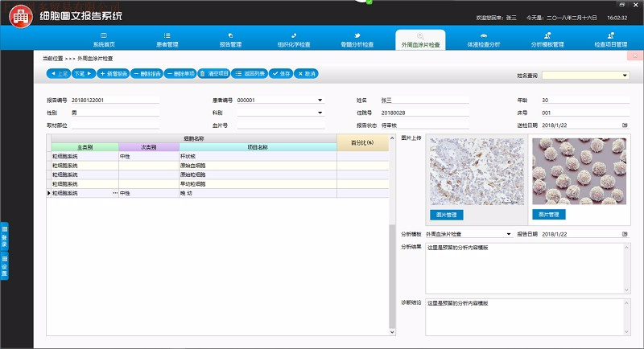The image size is (644, 349).
Task: Open the tissue slide thumbnail image
Action: click(477, 171)
